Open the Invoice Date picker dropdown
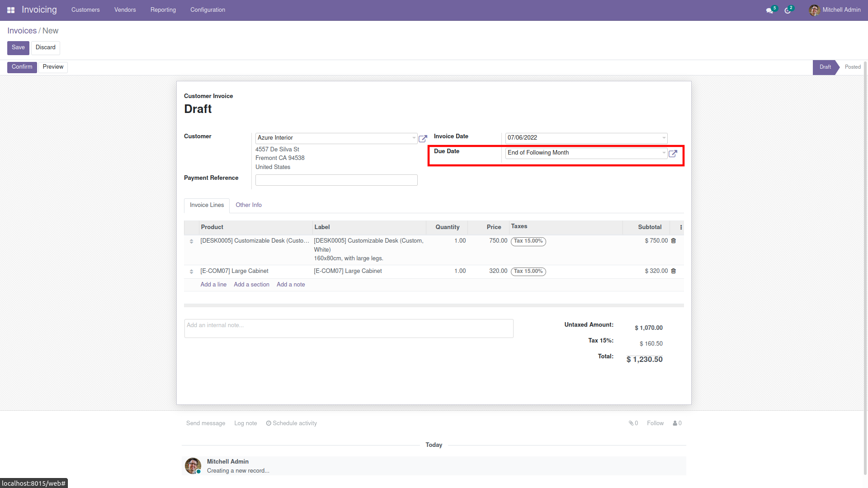 [x=664, y=138]
